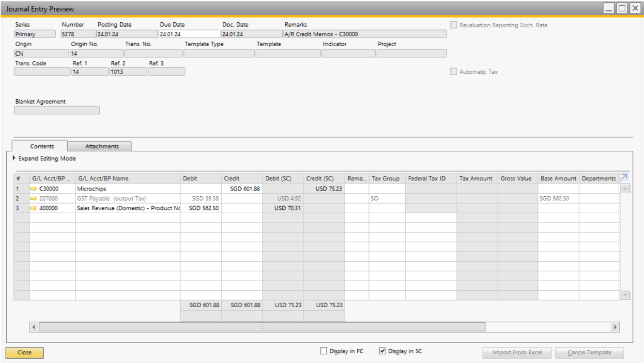Select the GST Payable (output Tax) cell
644x363 pixels.
[128, 198]
